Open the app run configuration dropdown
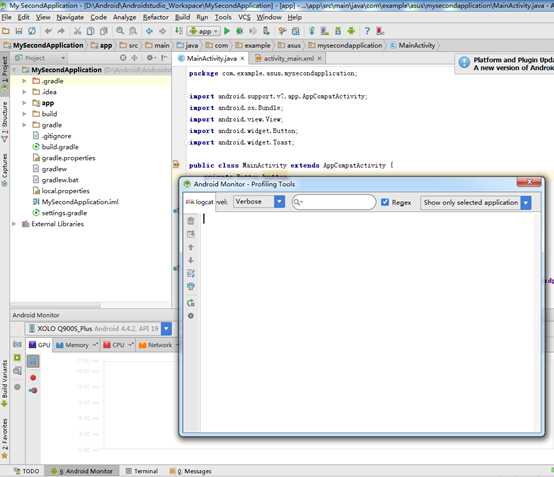Screen dimensions: 554x477 204,31
